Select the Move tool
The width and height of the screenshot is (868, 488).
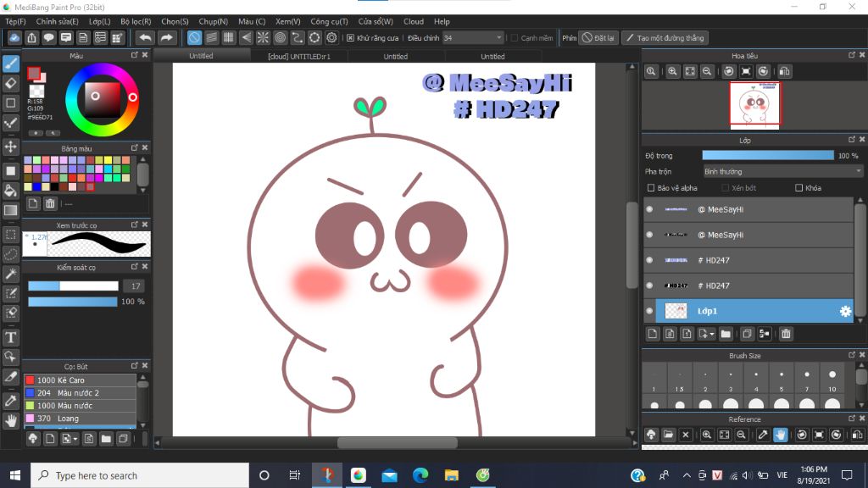(x=10, y=147)
